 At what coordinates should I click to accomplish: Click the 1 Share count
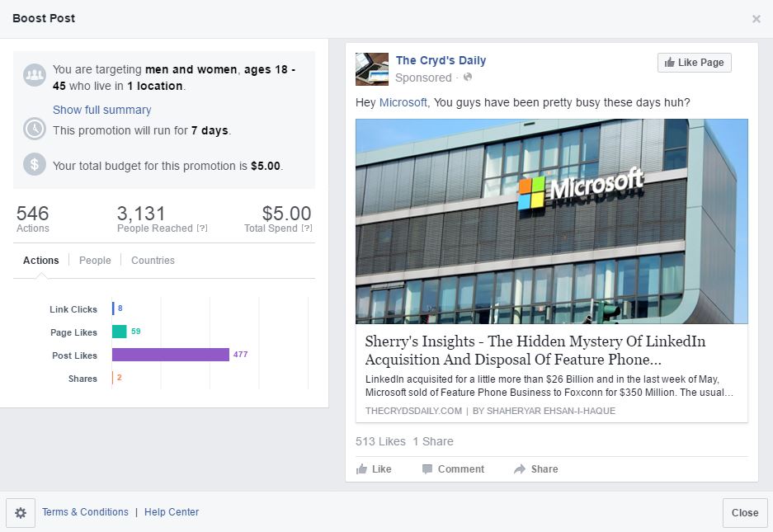433,441
